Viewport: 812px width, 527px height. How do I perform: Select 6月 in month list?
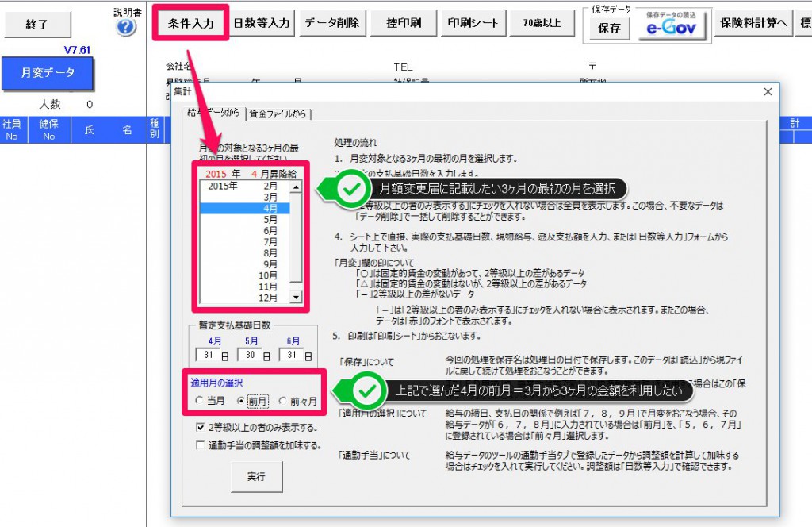[244, 231]
